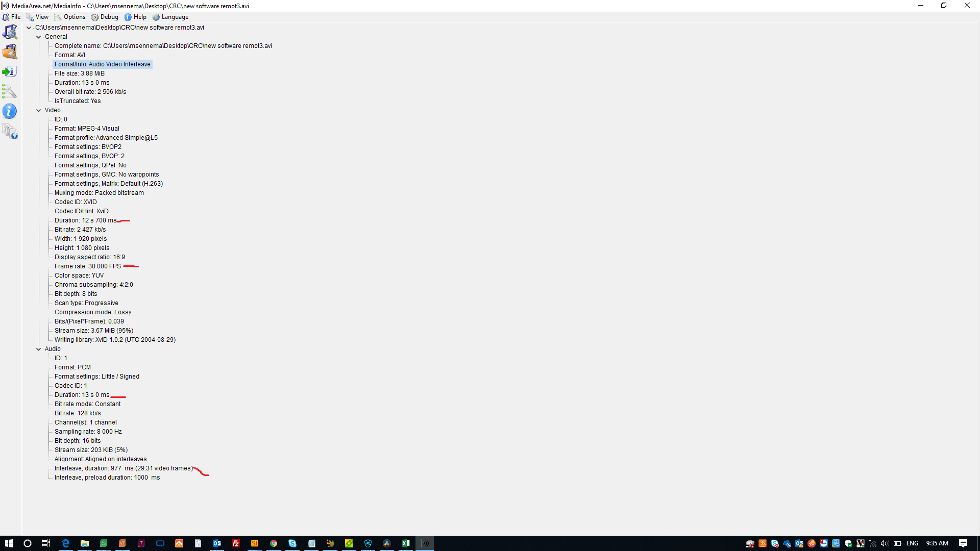The width and height of the screenshot is (980, 551).
Task: Select 'Interleave, preload duration: 1000 ms' row
Action: (107, 478)
